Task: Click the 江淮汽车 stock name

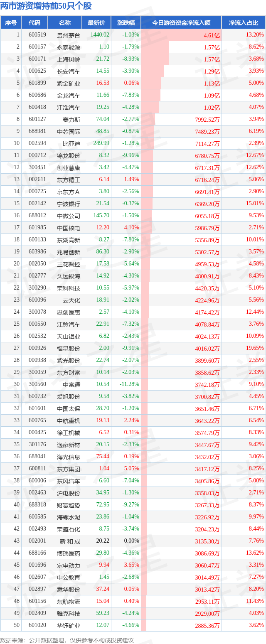Action: click(x=69, y=108)
